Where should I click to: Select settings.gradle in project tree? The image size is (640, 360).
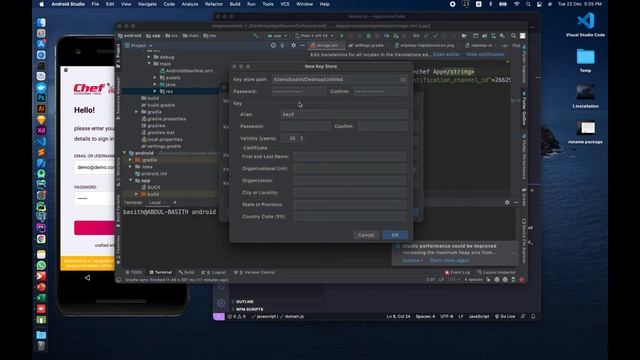tap(161, 146)
